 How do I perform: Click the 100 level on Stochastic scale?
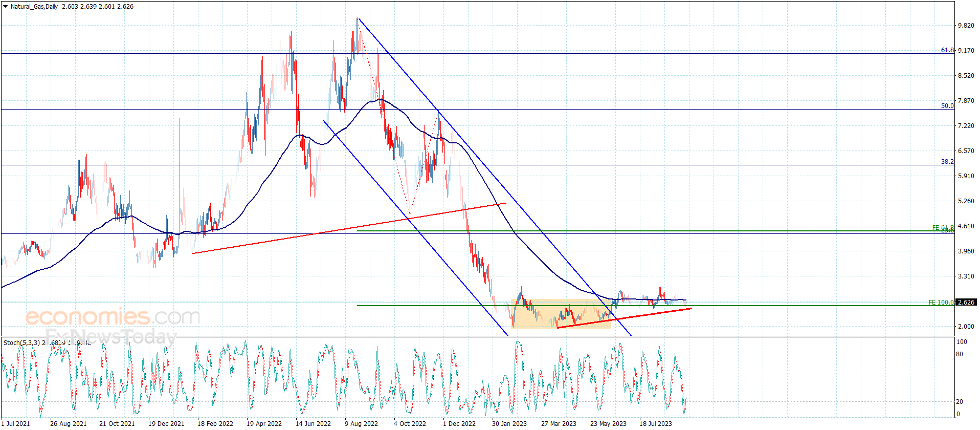(962, 342)
